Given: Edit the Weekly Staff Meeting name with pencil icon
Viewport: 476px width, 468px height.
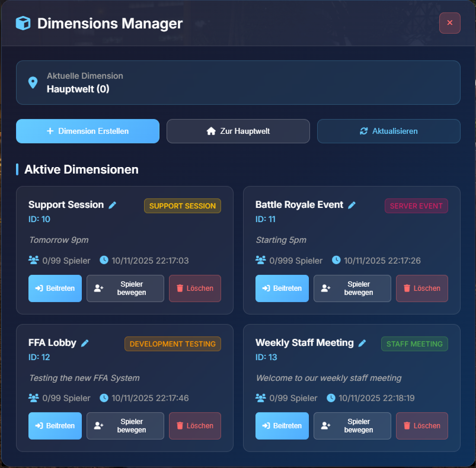Looking at the screenshot, I should (x=362, y=344).
